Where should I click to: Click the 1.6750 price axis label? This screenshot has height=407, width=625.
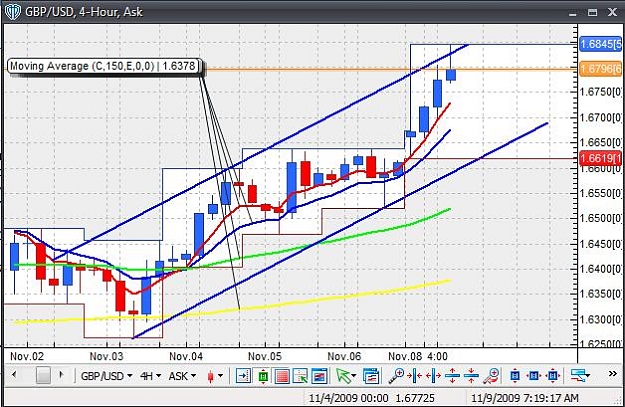click(x=600, y=92)
